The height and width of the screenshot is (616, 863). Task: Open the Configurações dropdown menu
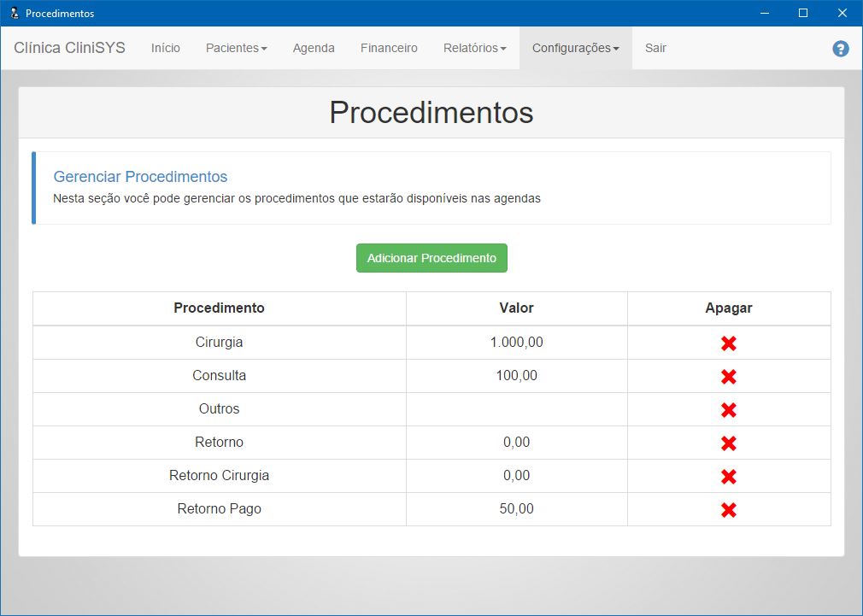coord(575,49)
